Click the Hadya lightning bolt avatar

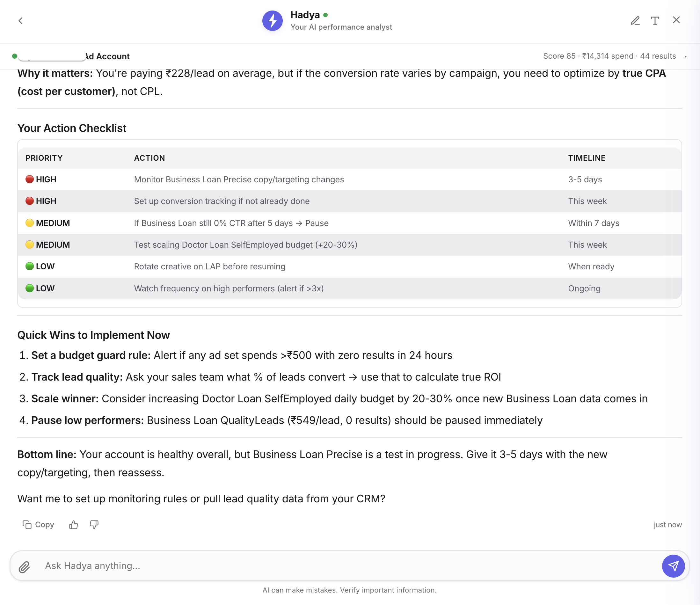(273, 21)
